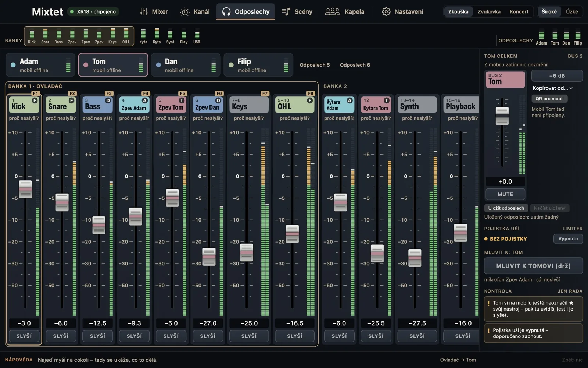Open the Mixer tab

click(x=154, y=11)
